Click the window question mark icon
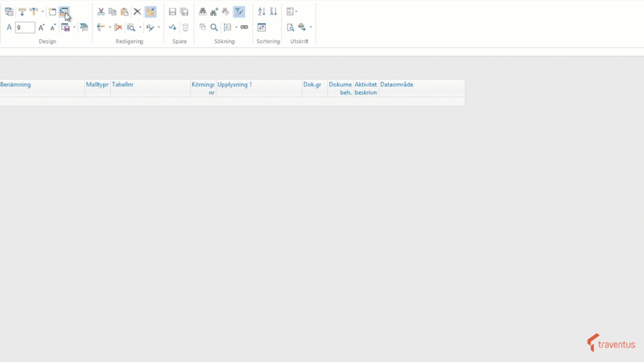Screen dimensions: 644x362 [x=202, y=28]
